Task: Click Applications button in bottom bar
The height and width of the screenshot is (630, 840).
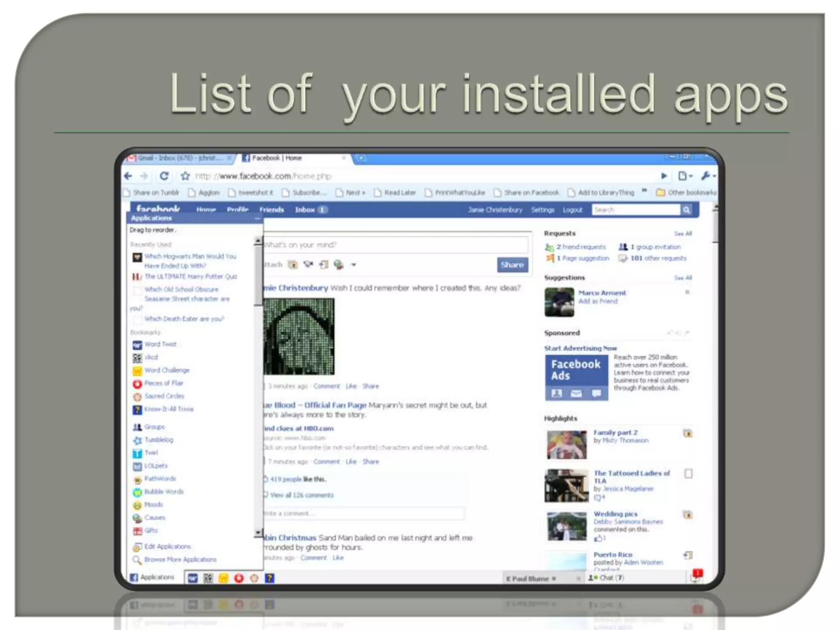Action: point(152,577)
